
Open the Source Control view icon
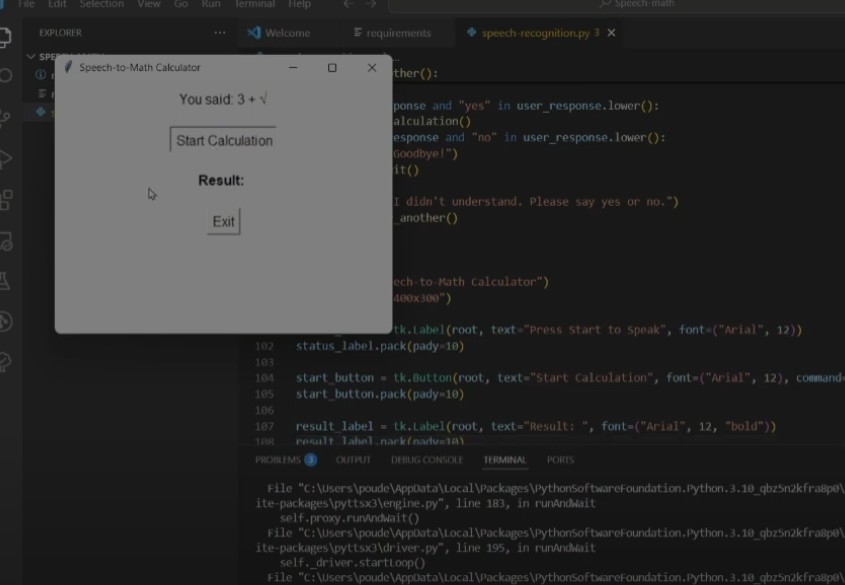5,117
